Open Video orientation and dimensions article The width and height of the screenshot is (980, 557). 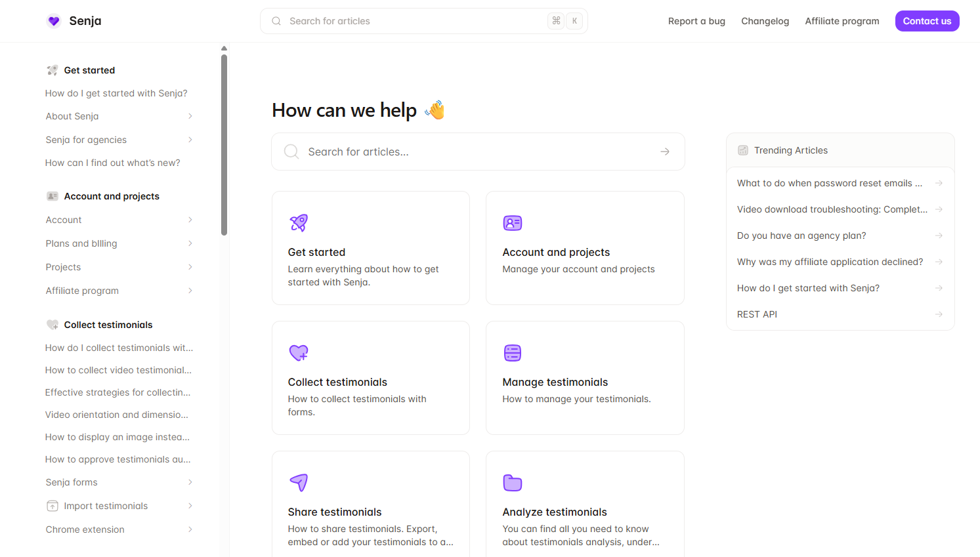click(x=116, y=415)
